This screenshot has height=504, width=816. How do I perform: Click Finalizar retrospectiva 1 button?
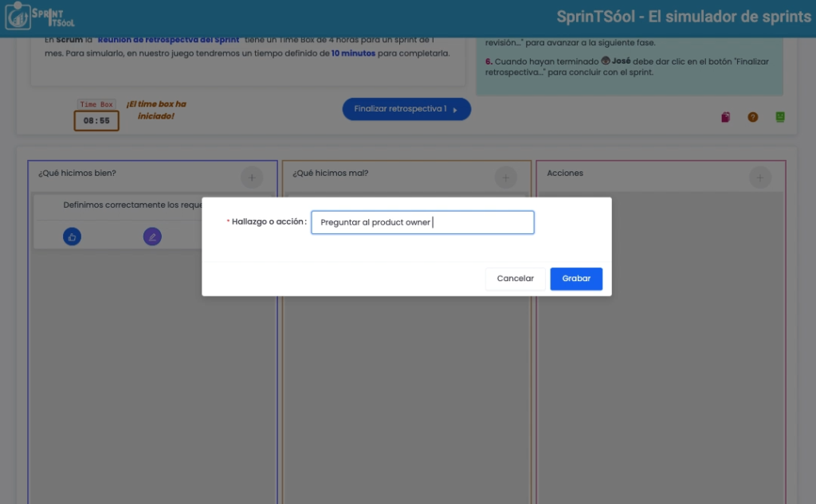click(x=406, y=109)
